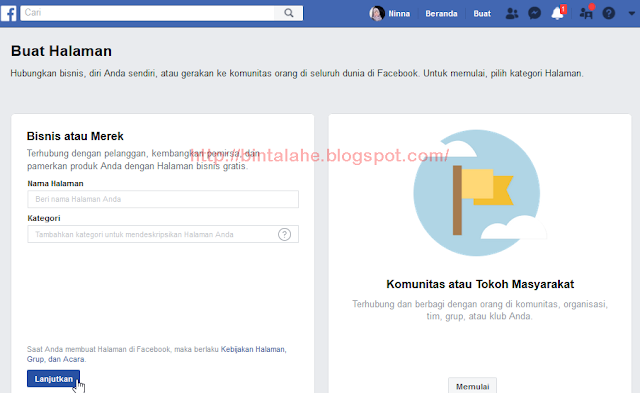The height and width of the screenshot is (393, 640).
Task: Click the friends-on-chat icon with red dot
Action: click(587, 13)
